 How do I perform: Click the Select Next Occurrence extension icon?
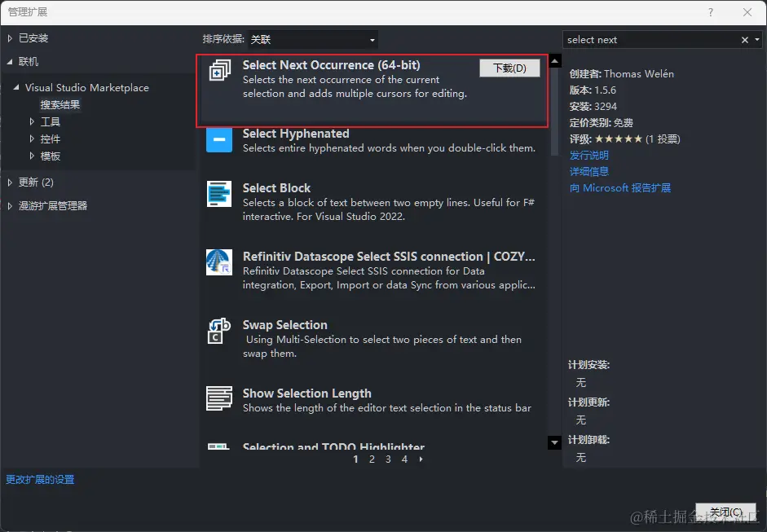[219, 70]
